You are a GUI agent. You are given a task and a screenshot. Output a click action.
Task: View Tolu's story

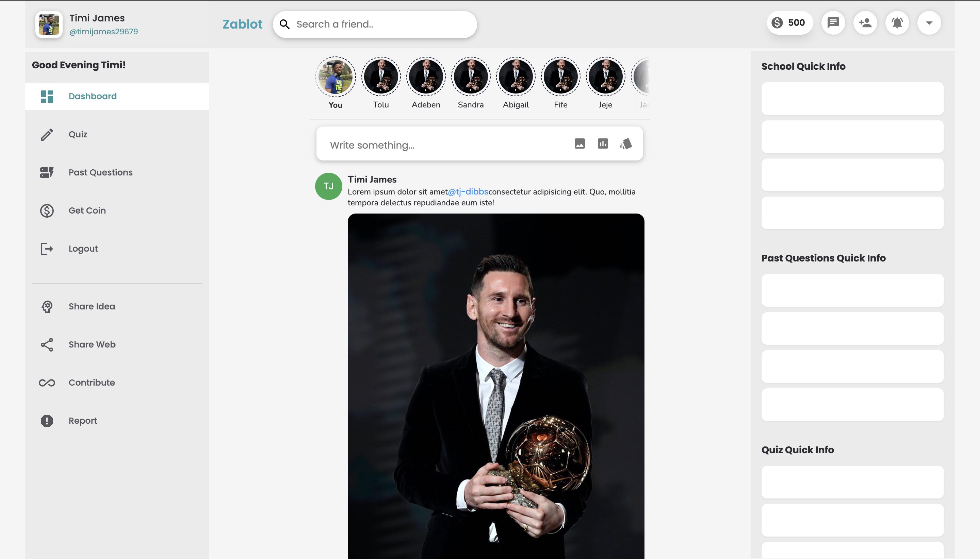coord(381,77)
